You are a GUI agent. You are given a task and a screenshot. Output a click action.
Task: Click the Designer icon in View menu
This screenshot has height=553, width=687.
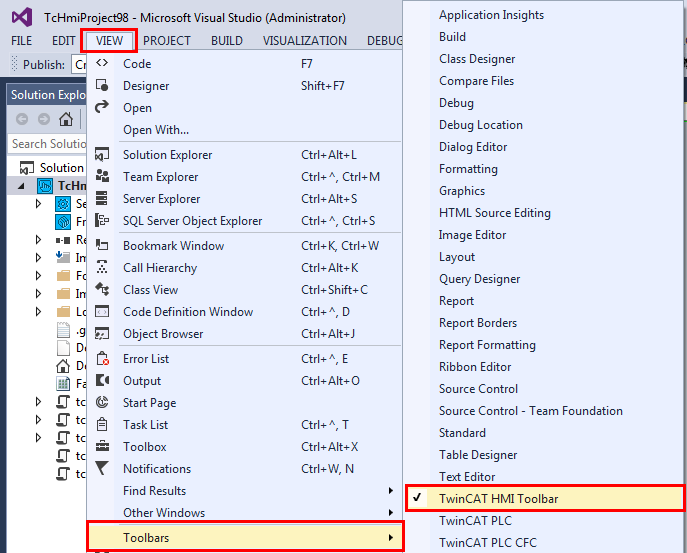pyautogui.click(x=102, y=85)
